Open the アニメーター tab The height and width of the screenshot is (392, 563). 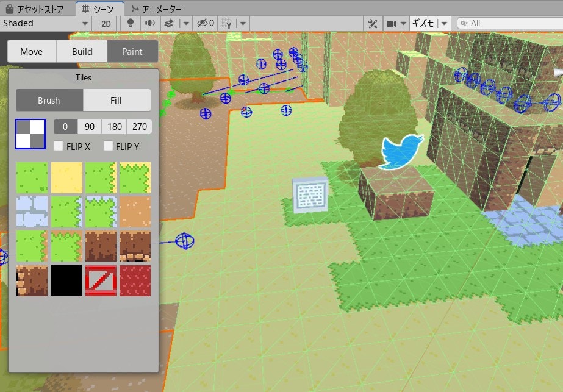(x=157, y=9)
